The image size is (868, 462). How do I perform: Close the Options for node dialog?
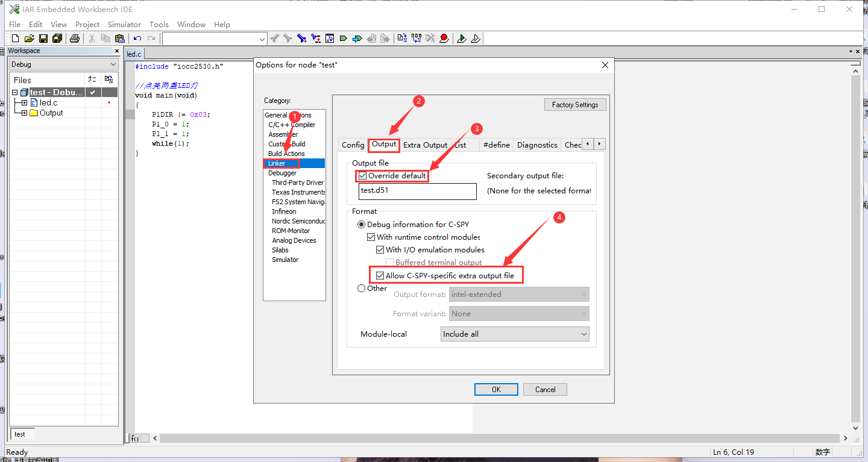(605, 65)
